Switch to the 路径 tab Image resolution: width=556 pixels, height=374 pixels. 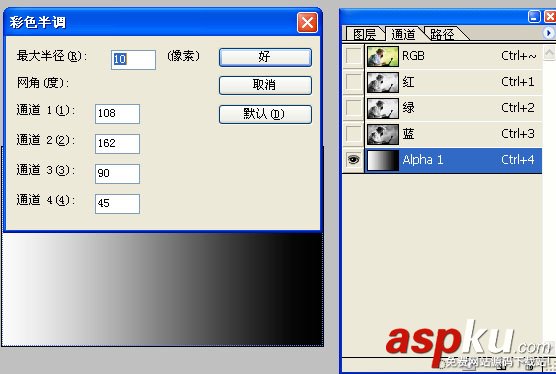coord(443,34)
